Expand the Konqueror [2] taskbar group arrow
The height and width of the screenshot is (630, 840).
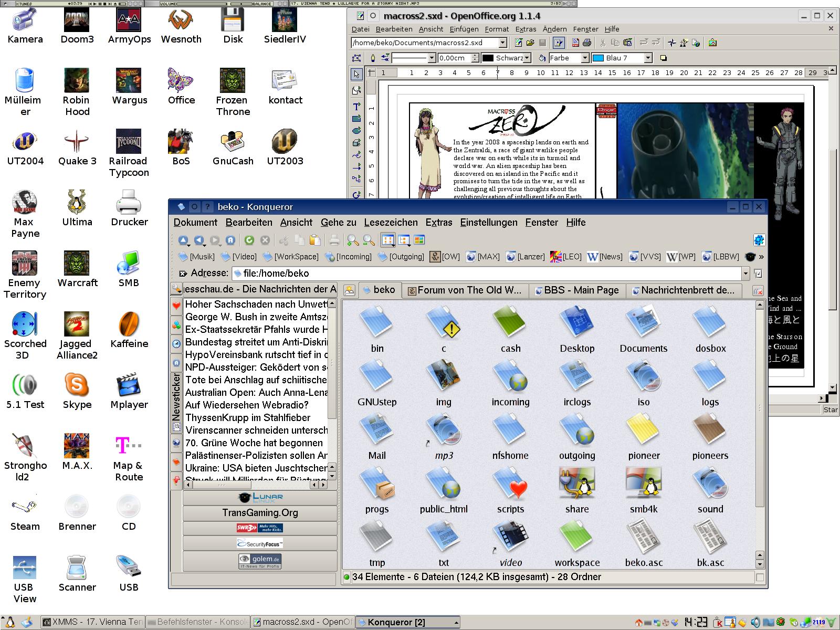point(456,622)
